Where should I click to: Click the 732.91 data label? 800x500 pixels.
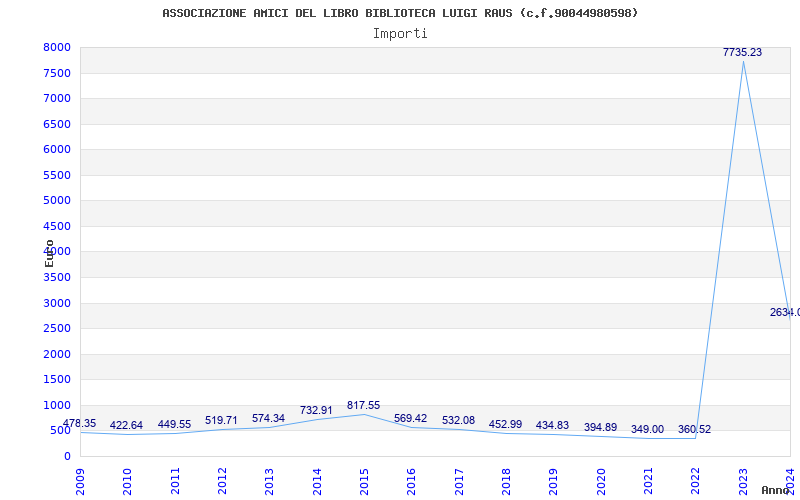pos(316,410)
